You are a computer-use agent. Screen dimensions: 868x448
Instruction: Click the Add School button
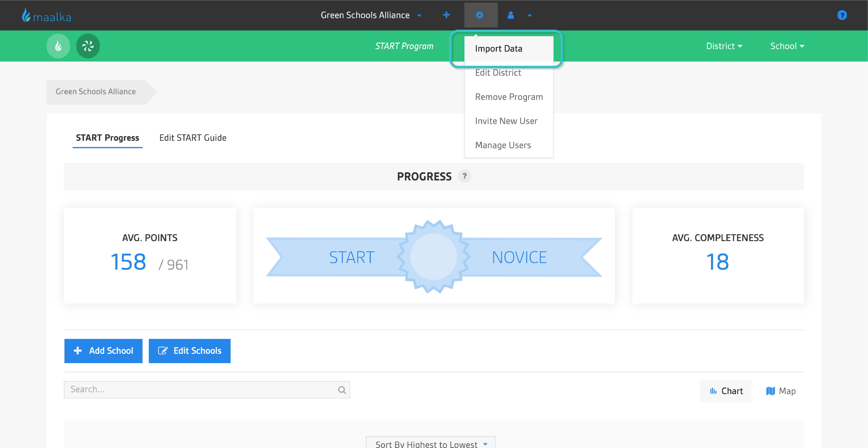[103, 351]
